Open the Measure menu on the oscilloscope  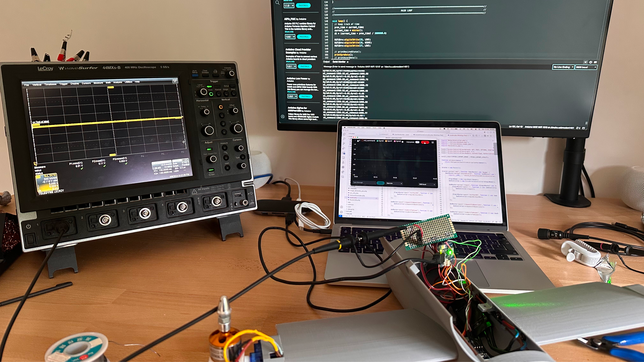pos(98,83)
